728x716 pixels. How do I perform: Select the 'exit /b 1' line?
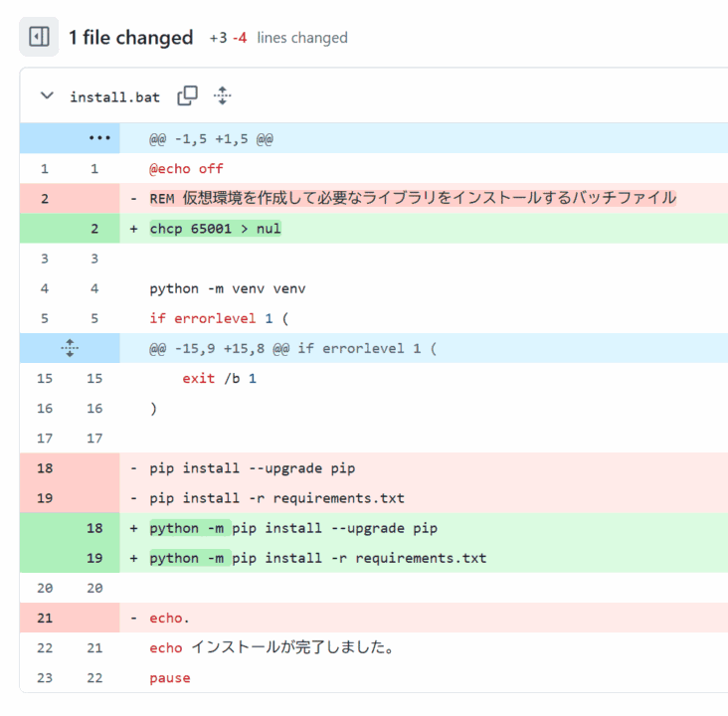[x=219, y=379]
